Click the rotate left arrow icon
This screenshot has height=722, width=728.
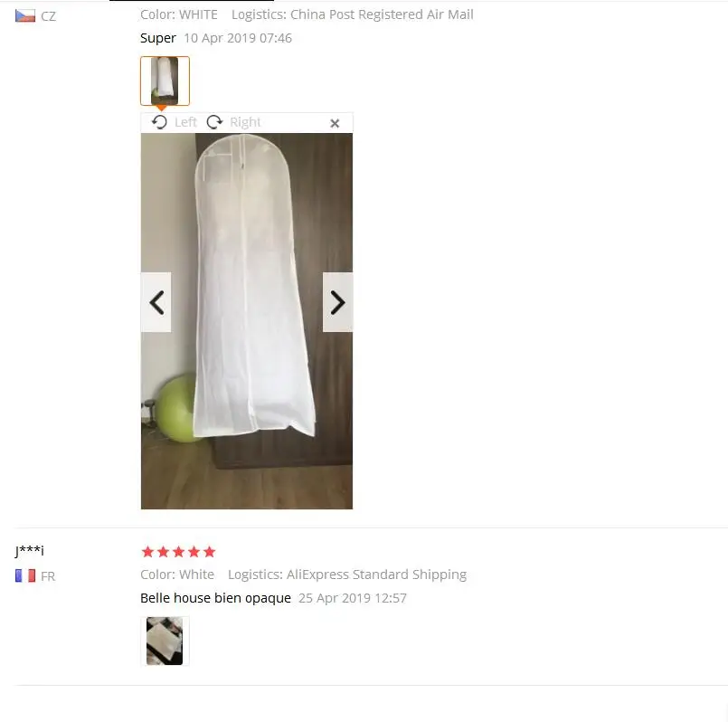pyautogui.click(x=160, y=122)
